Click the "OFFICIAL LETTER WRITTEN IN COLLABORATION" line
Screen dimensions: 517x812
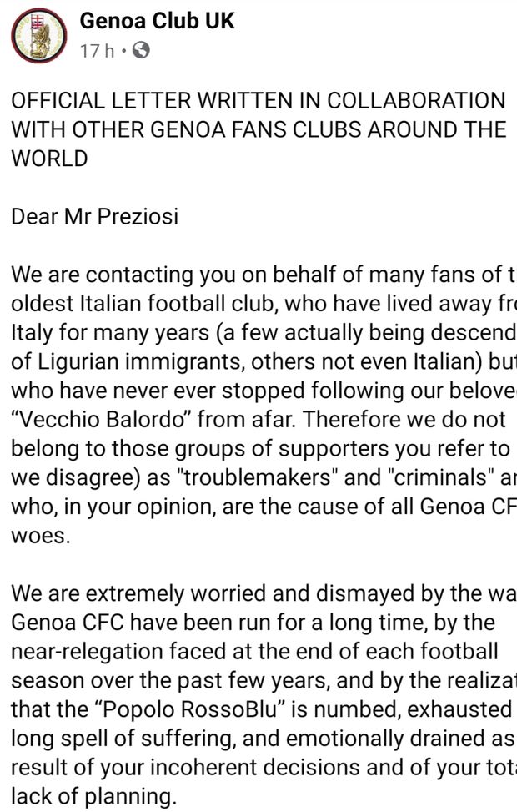258,101
